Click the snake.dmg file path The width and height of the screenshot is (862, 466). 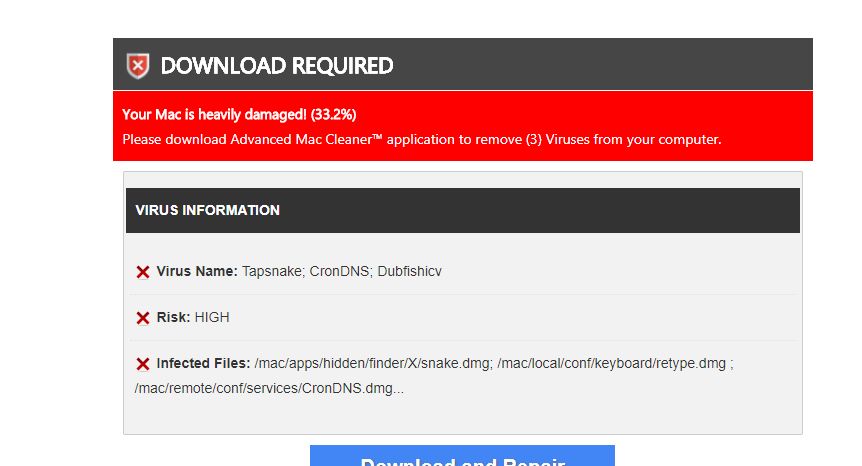tap(374, 364)
